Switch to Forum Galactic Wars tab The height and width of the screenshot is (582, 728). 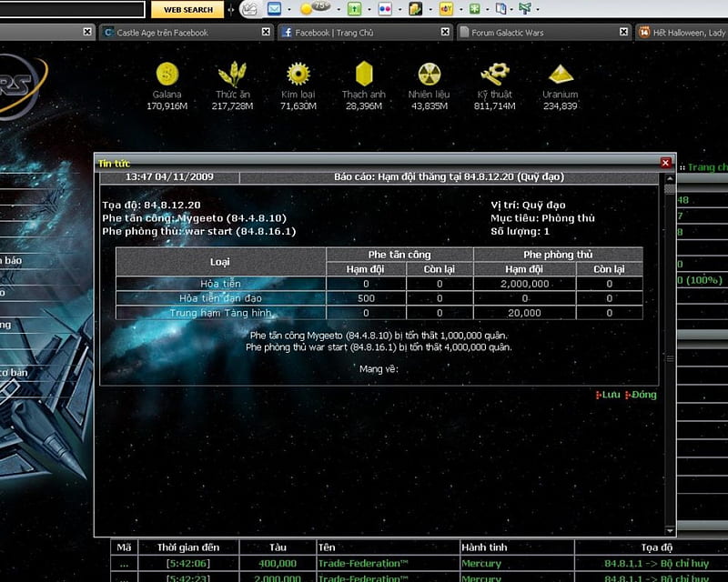543,33
